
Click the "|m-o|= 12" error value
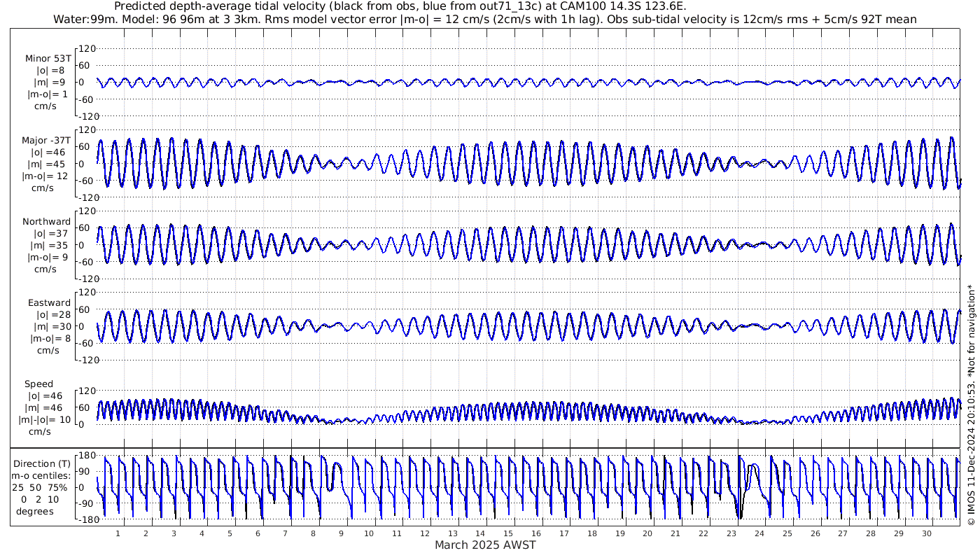tap(45, 176)
